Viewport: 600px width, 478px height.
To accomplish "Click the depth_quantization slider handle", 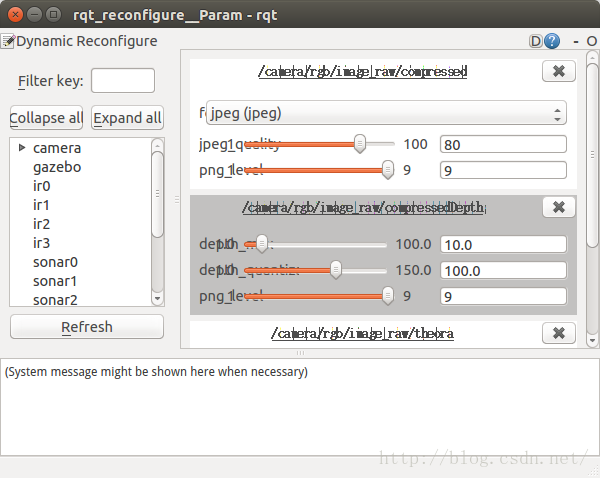I will 336,270.
